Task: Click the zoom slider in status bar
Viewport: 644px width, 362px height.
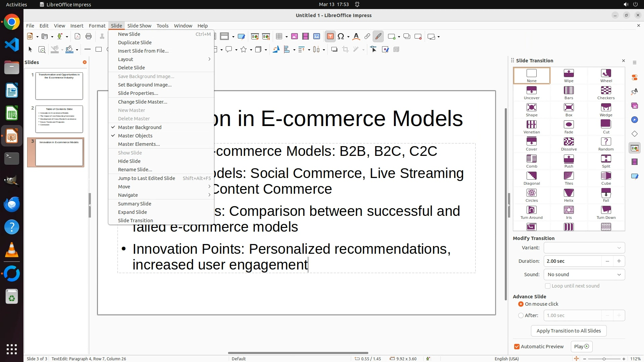Action: [604, 359]
